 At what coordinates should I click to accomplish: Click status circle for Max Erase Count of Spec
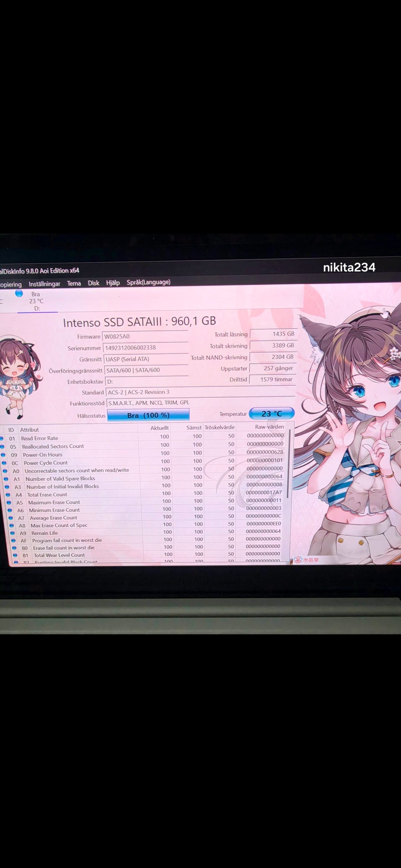(11, 525)
